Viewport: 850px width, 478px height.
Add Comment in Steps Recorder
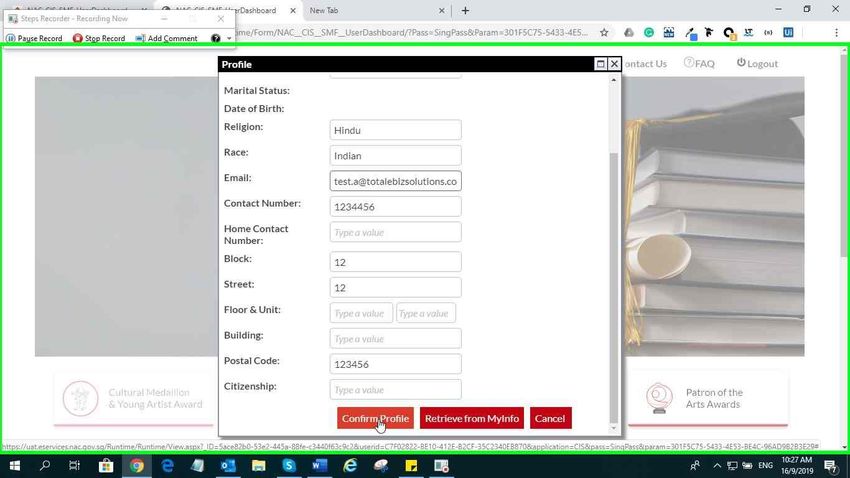tap(166, 38)
